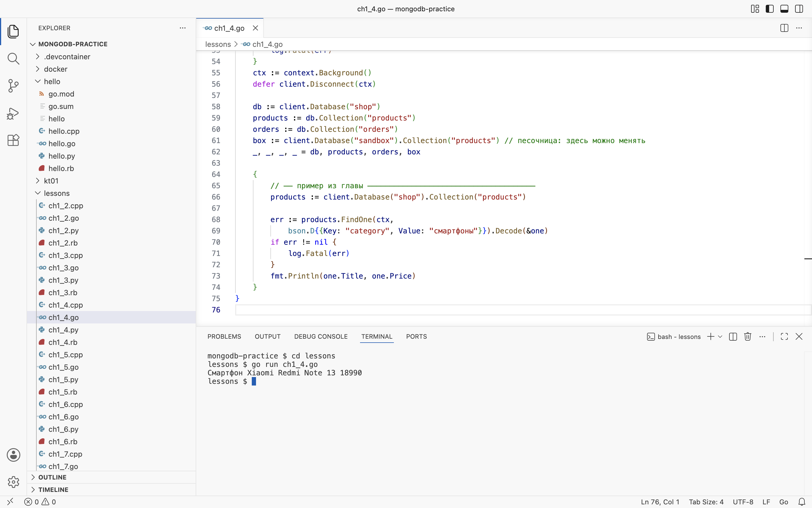Switch to the DEBUG CONSOLE tab
Screen dimensions: 812x508
[321, 336]
